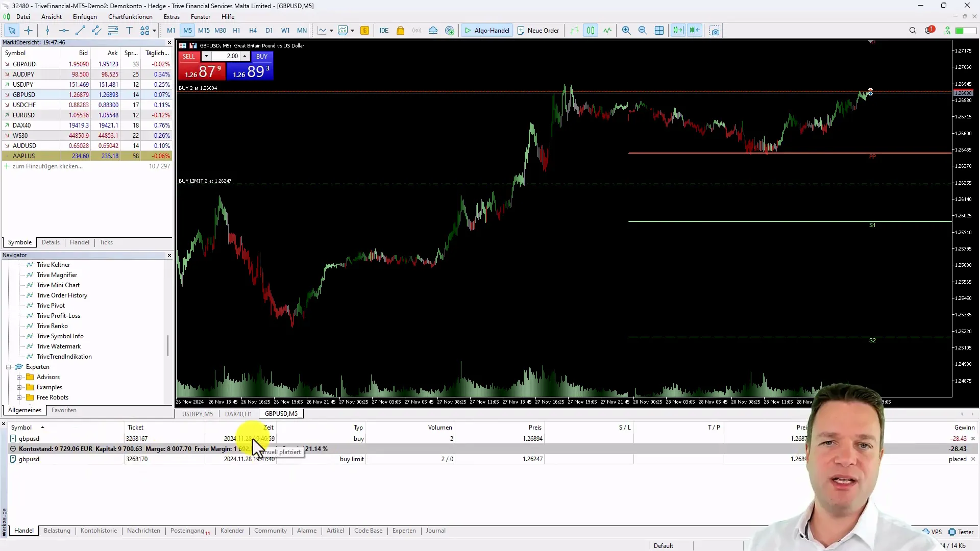Expand the Free Robots folder
Viewport: 980px width, 551px height.
coord(19,397)
